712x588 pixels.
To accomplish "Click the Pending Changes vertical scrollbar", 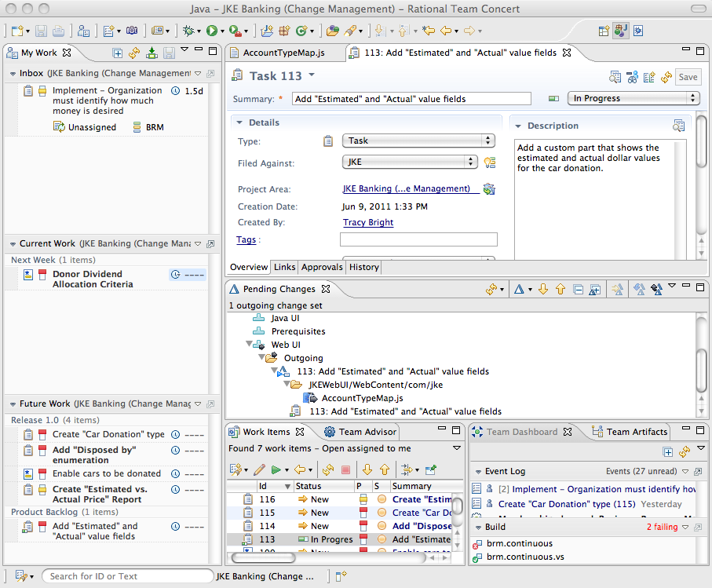I will click(702, 370).
